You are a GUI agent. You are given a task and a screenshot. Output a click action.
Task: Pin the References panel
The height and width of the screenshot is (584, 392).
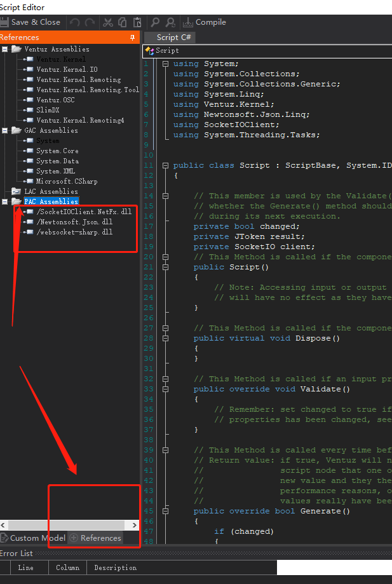[x=132, y=37]
